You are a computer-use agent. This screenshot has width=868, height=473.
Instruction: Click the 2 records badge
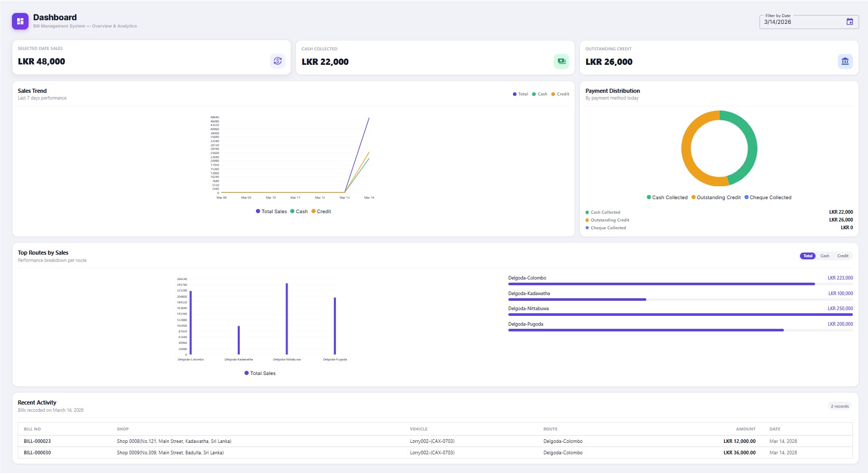pos(839,406)
